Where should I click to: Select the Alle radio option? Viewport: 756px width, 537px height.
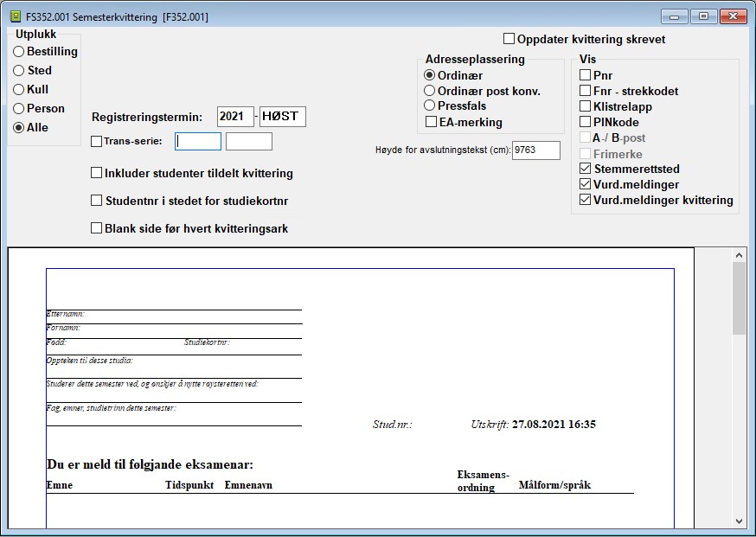click(19, 128)
